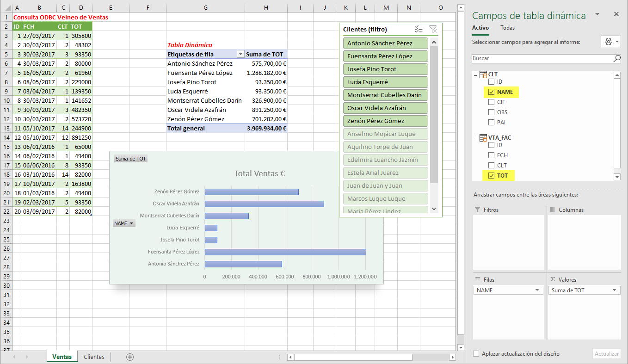628x364 pixels.
Task: Switch to the Clientes sheet tab
Action: pyautogui.click(x=94, y=357)
